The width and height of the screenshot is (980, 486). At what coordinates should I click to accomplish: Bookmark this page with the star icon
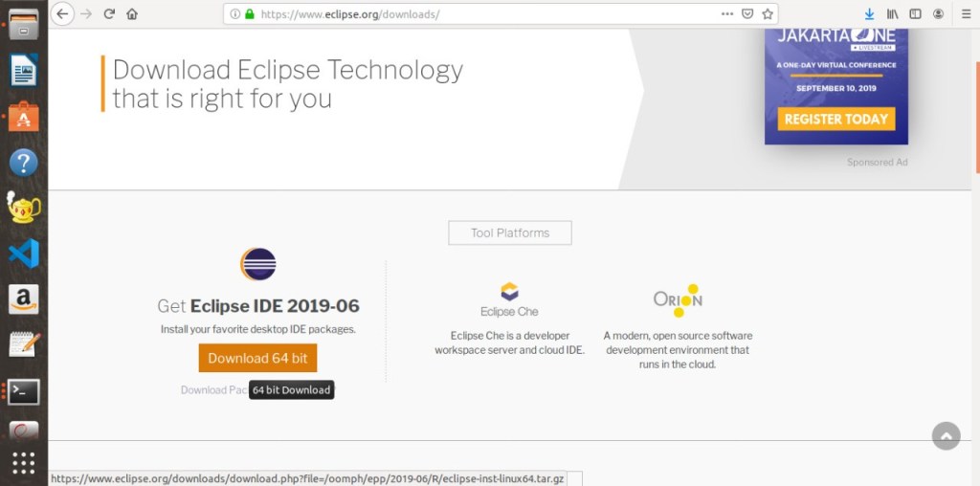pyautogui.click(x=767, y=14)
